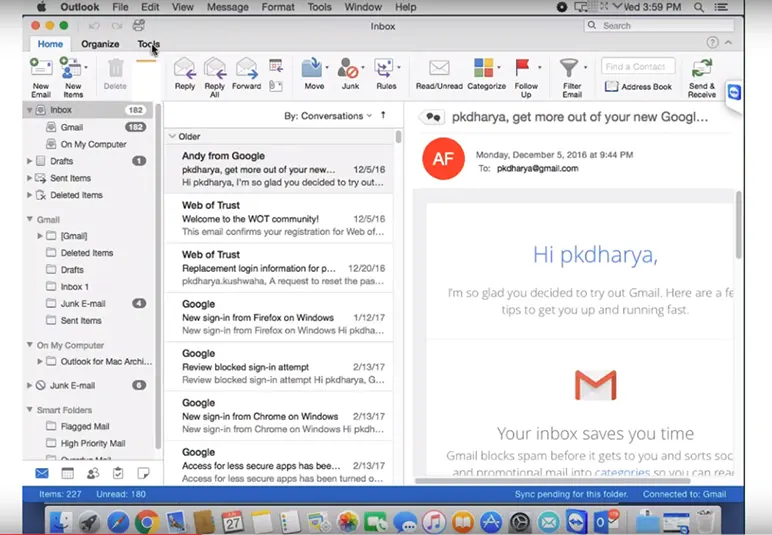Viewport: 772px width, 535px height.
Task: Click the help question mark icon
Action: tap(712, 43)
